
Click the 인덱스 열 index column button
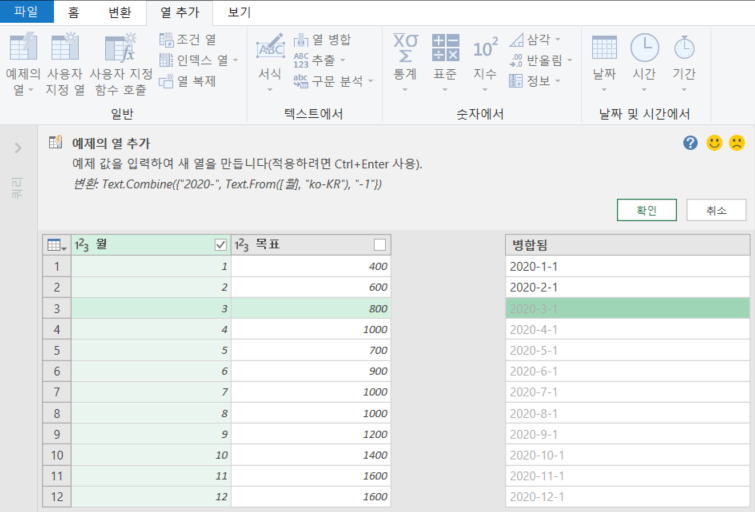[195, 60]
